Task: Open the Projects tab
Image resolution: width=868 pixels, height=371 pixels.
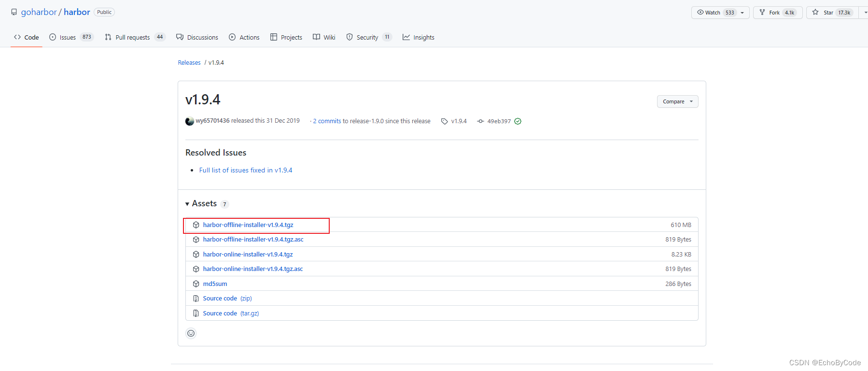Action: (286, 37)
